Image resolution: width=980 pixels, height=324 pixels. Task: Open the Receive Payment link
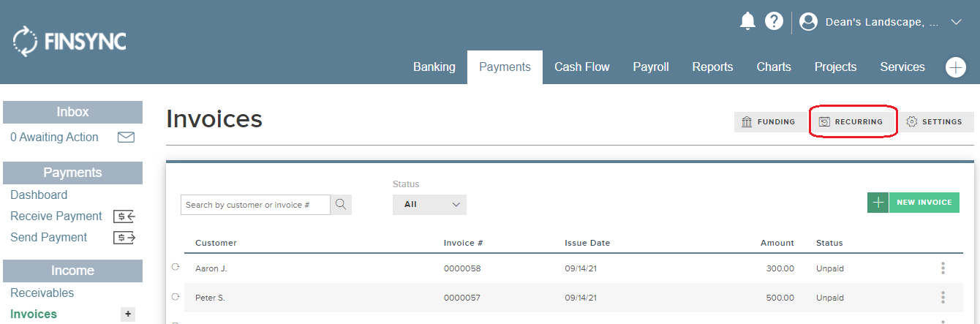coord(56,216)
